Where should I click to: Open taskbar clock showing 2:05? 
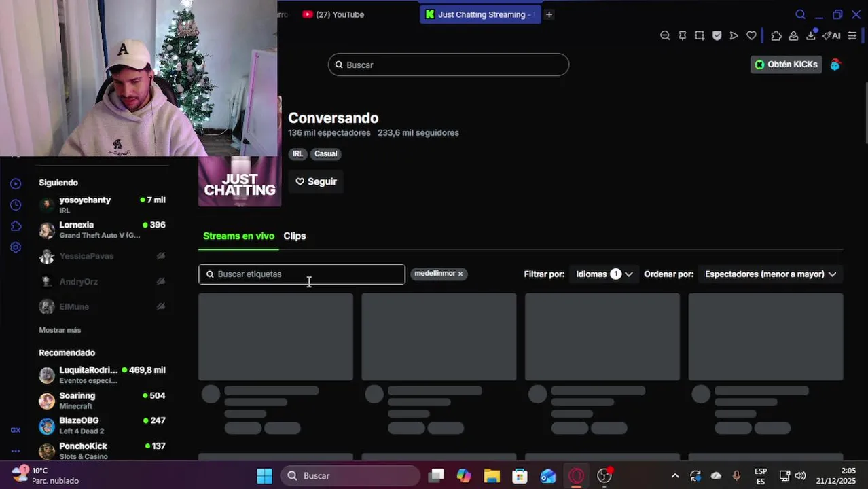[836, 475]
